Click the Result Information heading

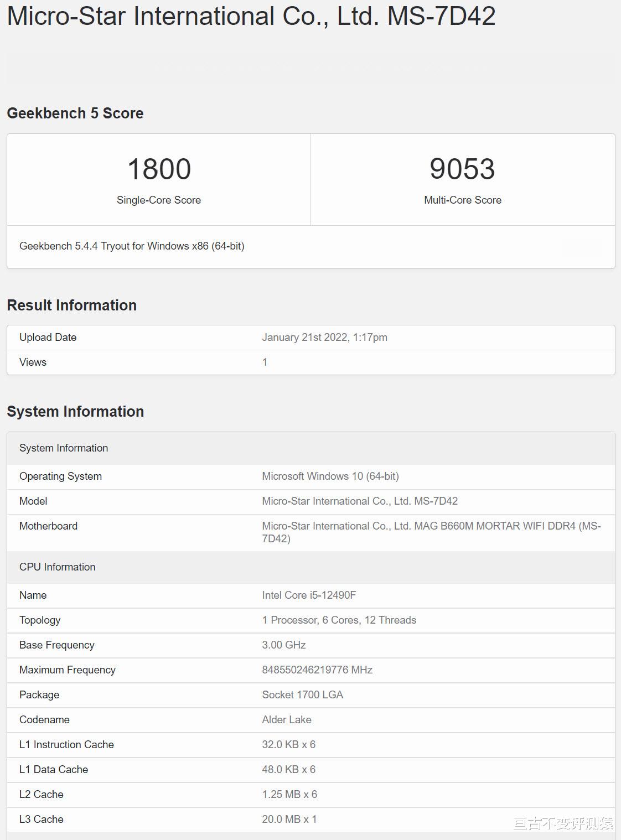71,305
